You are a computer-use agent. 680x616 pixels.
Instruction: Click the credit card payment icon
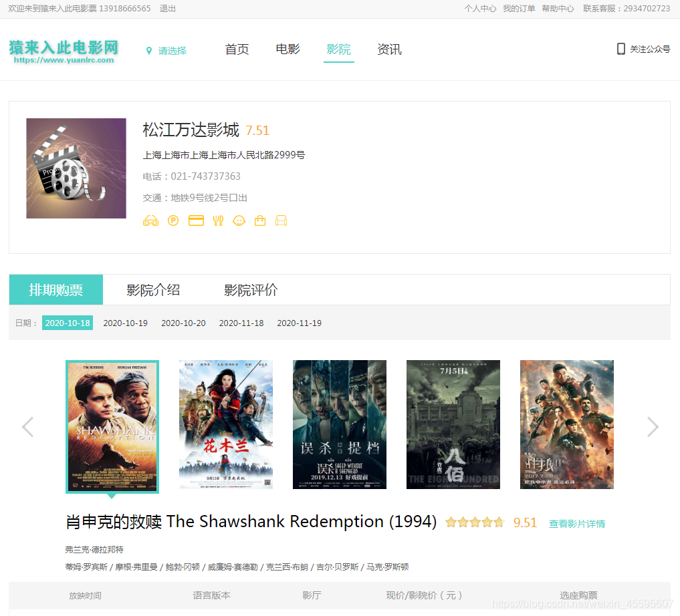[x=196, y=221]
